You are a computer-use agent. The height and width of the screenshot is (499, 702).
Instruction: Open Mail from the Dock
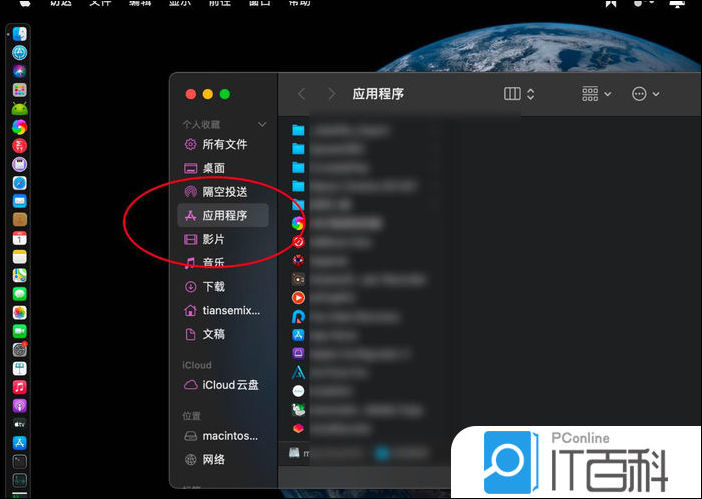click(19, 201)
